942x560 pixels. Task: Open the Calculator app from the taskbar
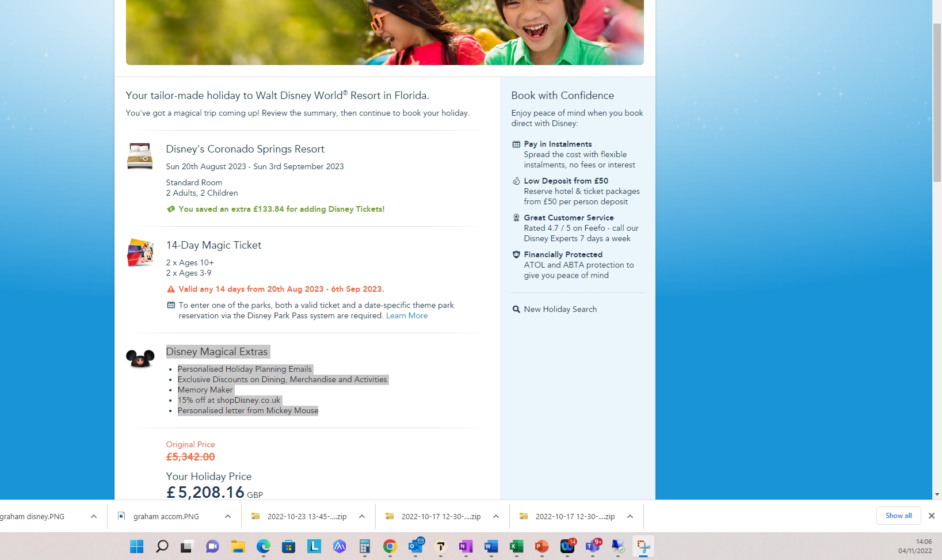(364, 546)
